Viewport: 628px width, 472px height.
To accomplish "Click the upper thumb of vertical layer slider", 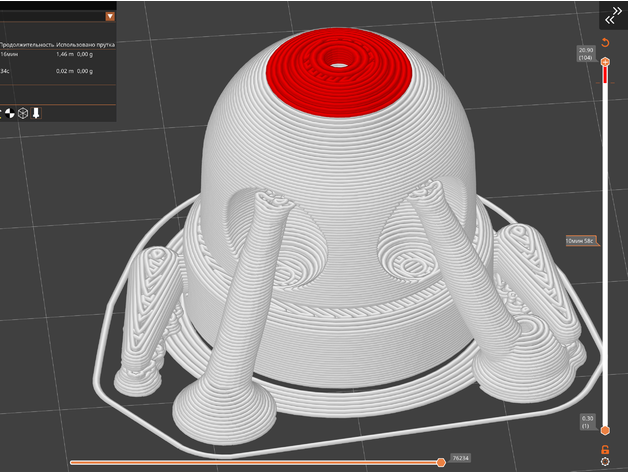I will 605,61.
